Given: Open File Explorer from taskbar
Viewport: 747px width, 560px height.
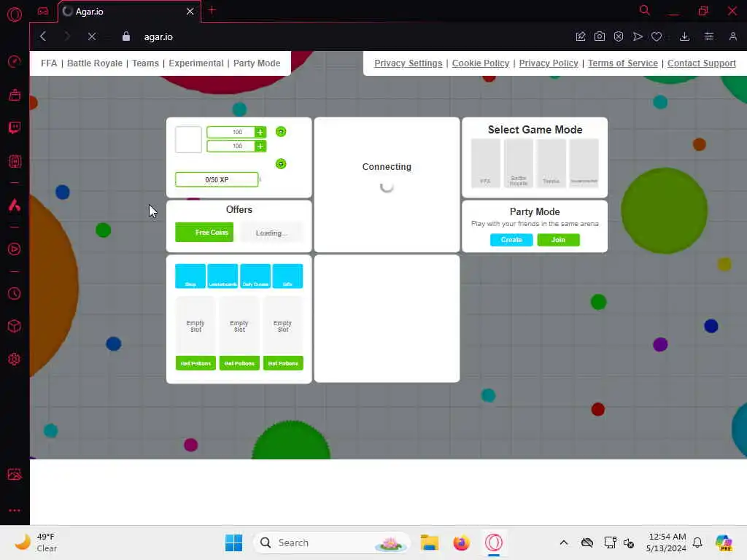Looking at the screenshot, I should point(429,542).
